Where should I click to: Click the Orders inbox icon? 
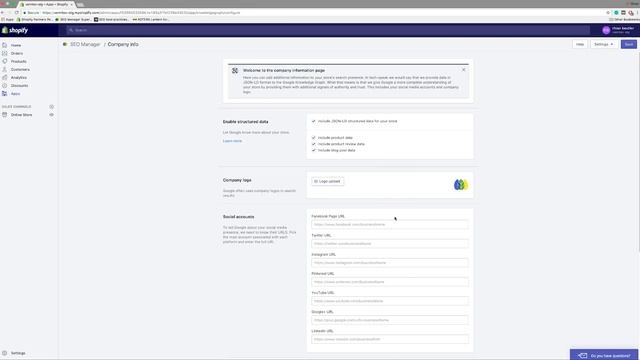[4, 53]
